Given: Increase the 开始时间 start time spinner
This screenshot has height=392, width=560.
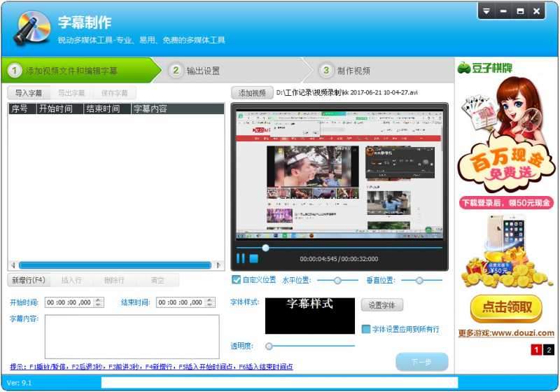Looking at the screenshot, I should coord(99,300).
